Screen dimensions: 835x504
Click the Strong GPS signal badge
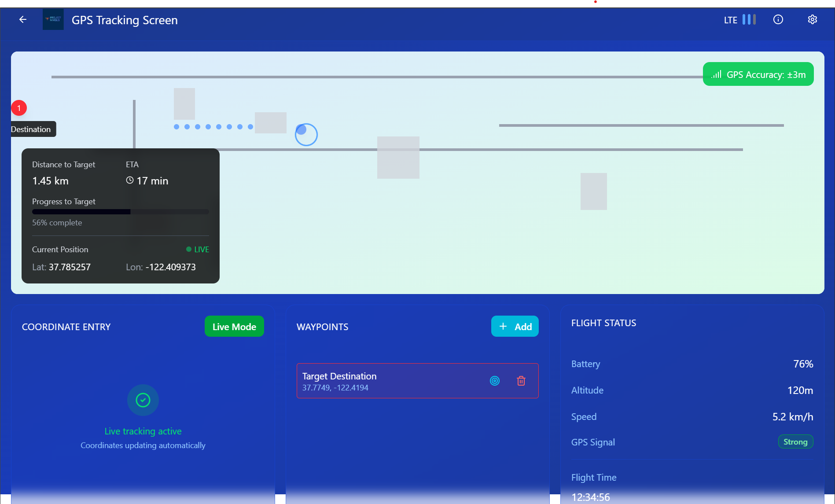point(795,442)
